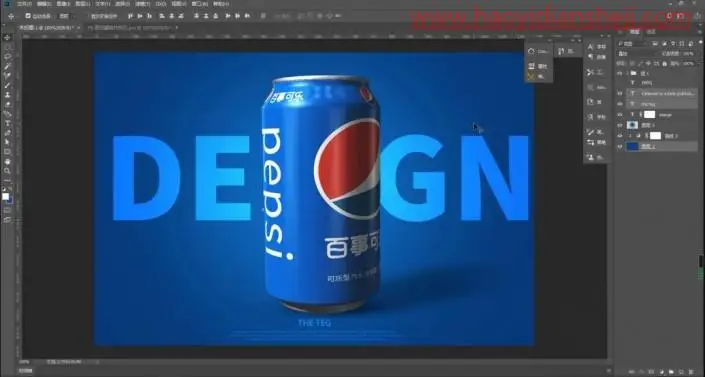Expand the 组 1 group arrow

[628, 73]
